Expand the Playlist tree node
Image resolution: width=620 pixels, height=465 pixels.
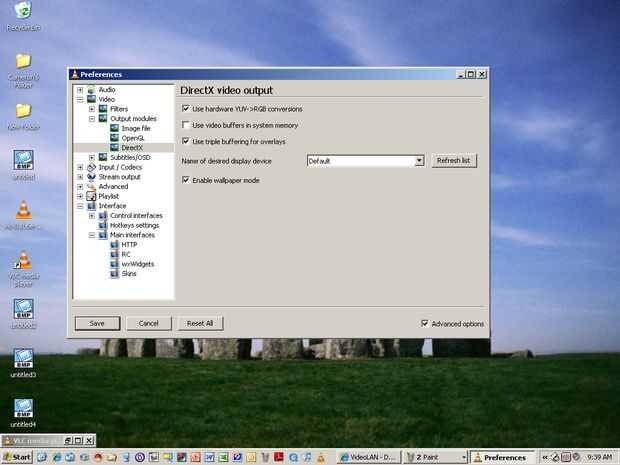[x=80, y=196]
